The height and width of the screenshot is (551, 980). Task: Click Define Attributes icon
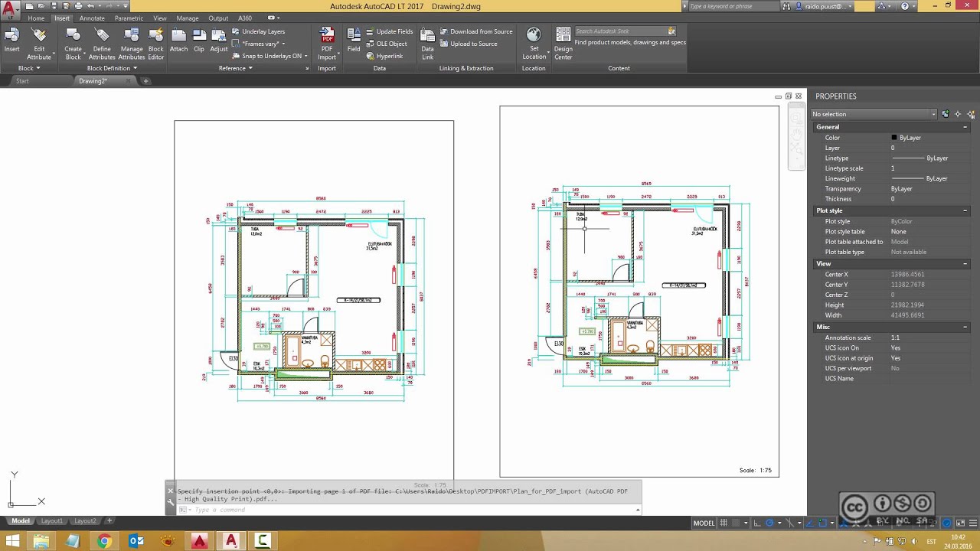[102, 44]
